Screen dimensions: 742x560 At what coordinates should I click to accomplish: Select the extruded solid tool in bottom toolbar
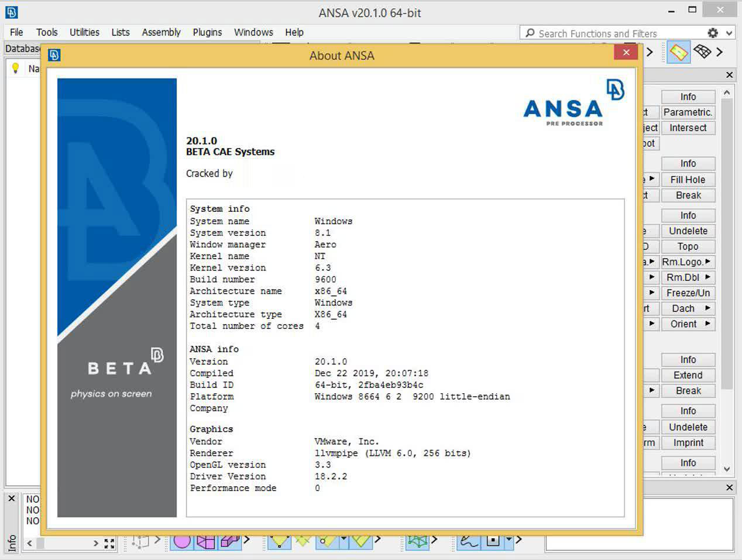coord(228,542)
